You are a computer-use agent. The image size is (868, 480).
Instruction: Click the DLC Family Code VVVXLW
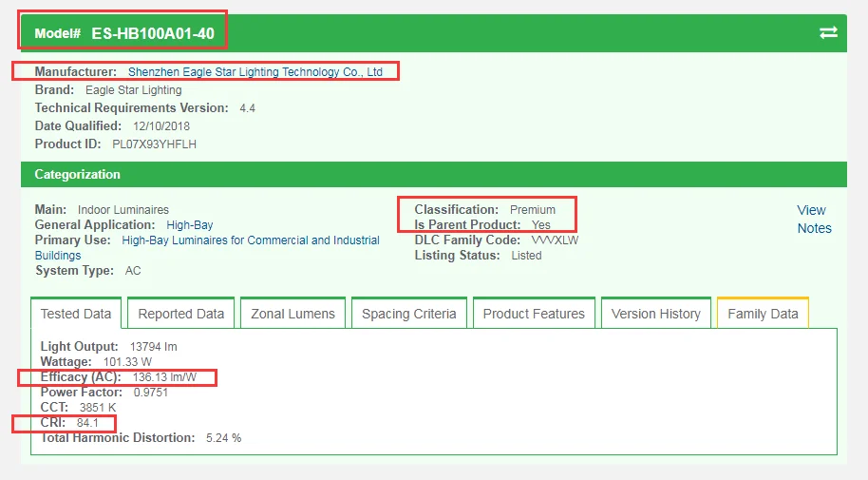(555, 240)
